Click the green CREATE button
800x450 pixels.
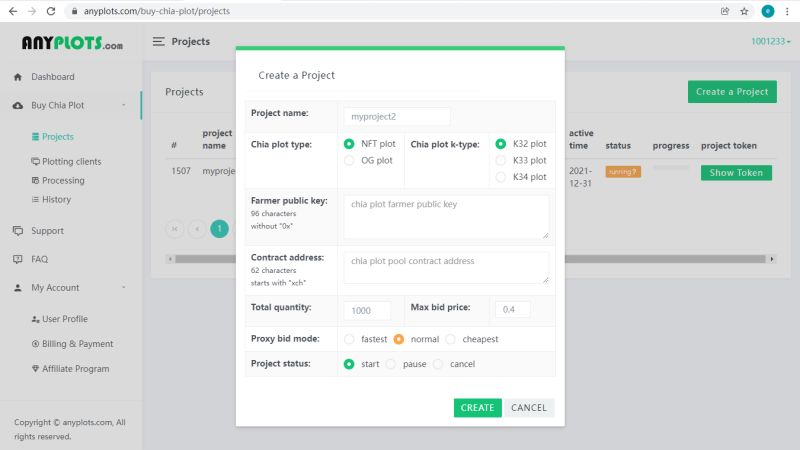click(x=478, y=408)
